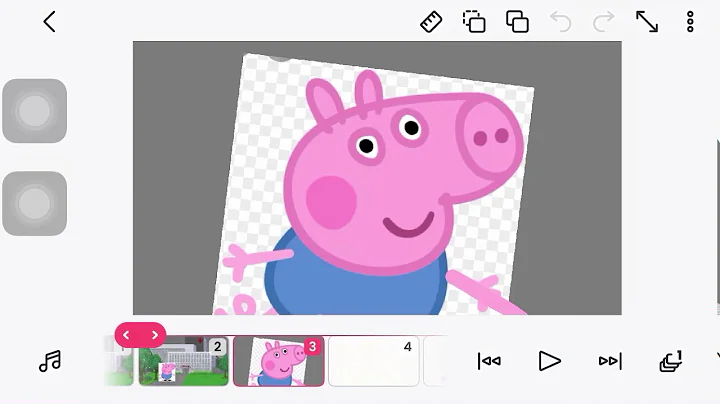Move frame left with pink handle arrow
This screenshot has height=404, width=720.
click(126, 335)
